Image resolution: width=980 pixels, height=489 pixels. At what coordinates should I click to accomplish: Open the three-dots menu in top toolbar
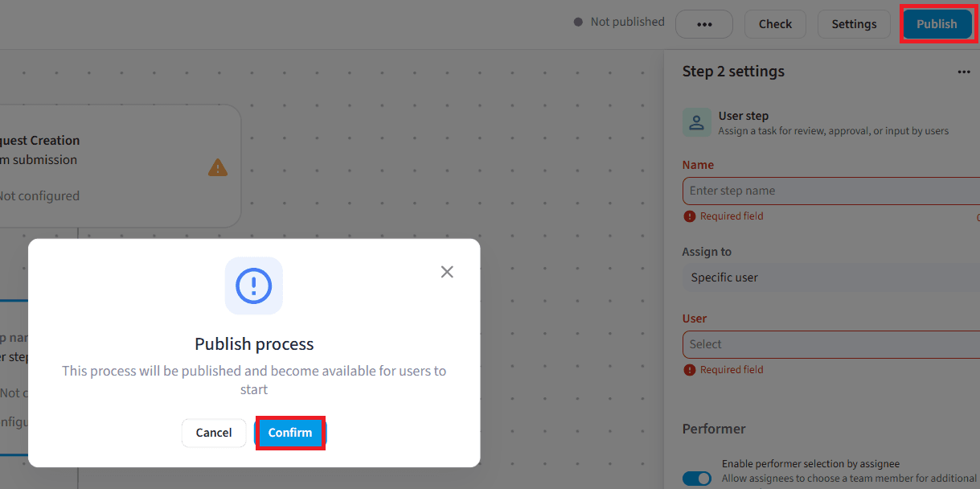click(704, 24)
